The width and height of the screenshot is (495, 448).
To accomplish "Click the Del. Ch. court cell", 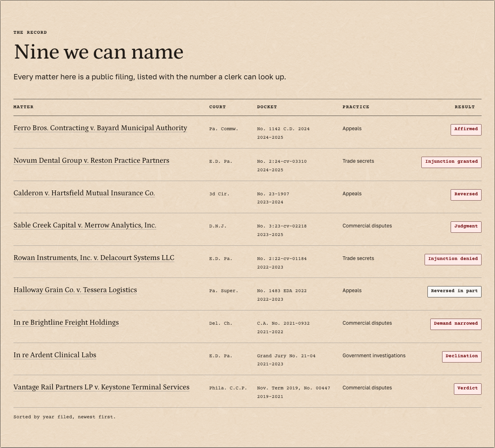I will pos(221,323).
